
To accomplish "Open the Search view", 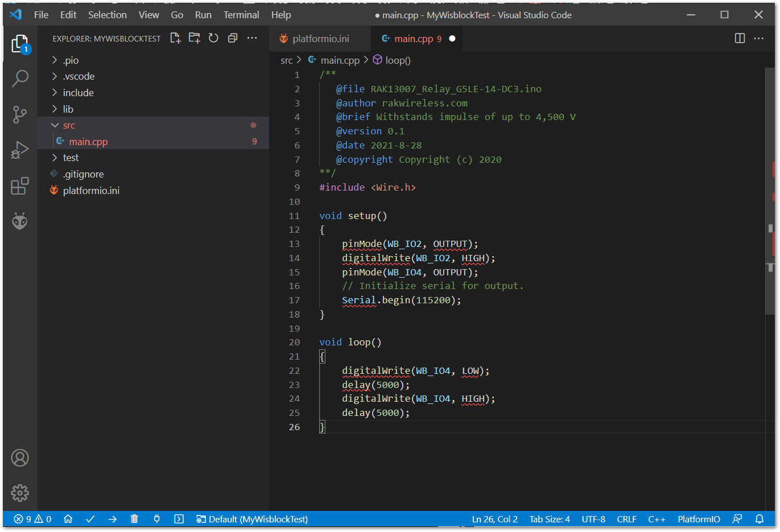I will pyautogui.click(x=20, y=79).
